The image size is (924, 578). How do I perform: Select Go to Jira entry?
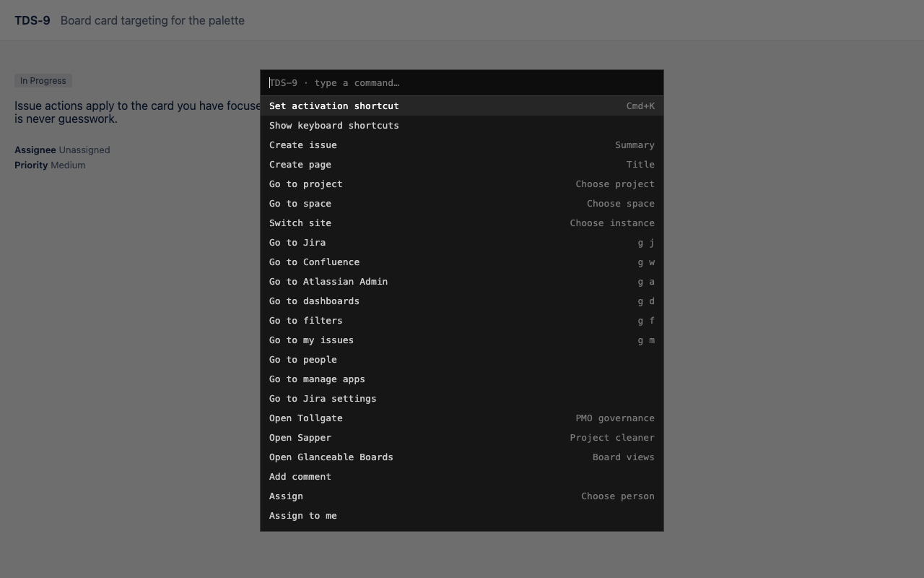462,243
